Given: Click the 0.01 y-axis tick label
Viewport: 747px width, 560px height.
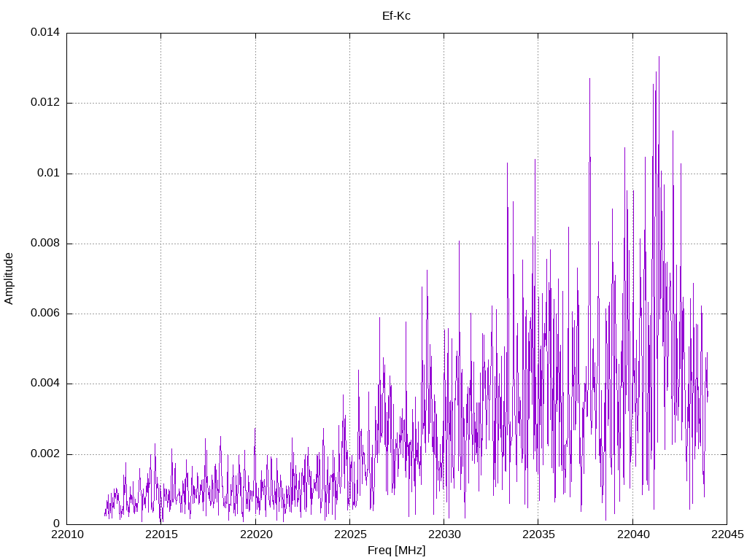Looking at the screenshot, I should 49,173.
